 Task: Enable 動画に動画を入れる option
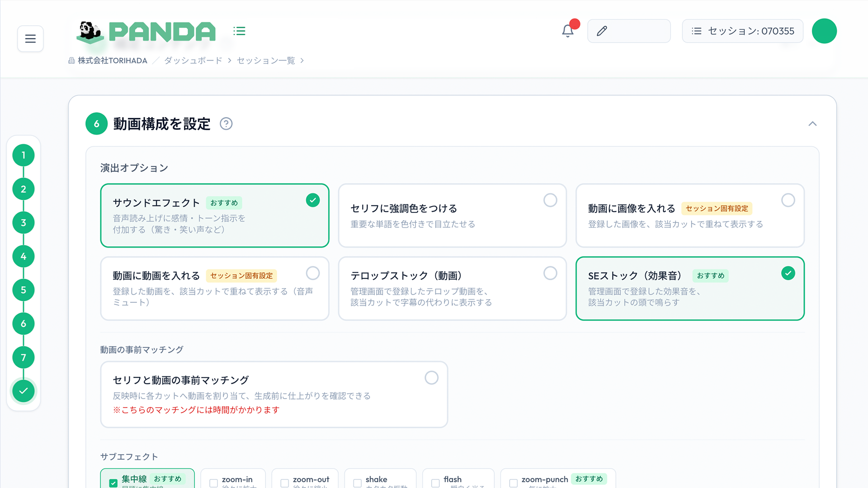(215, 289)
